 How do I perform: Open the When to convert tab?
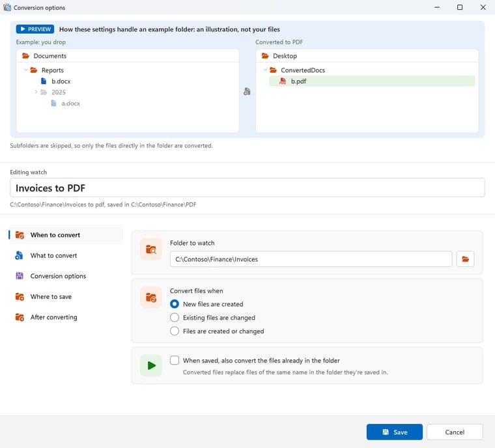(65, 234)
